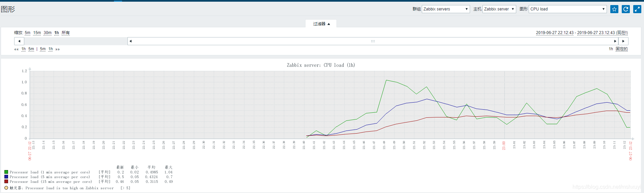Click legend text Processor load (15 min average per core)
644x193 pixels.
(x=51, y=182)
